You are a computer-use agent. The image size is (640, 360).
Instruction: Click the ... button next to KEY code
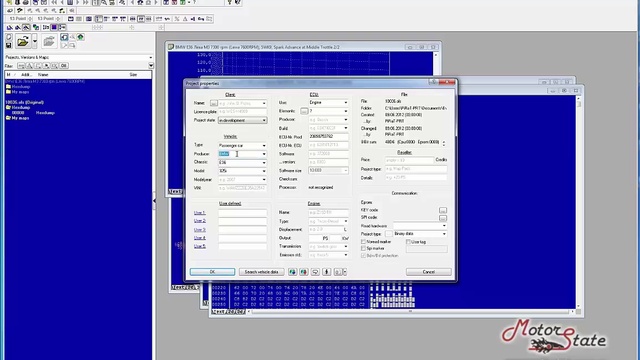[443, 210]
